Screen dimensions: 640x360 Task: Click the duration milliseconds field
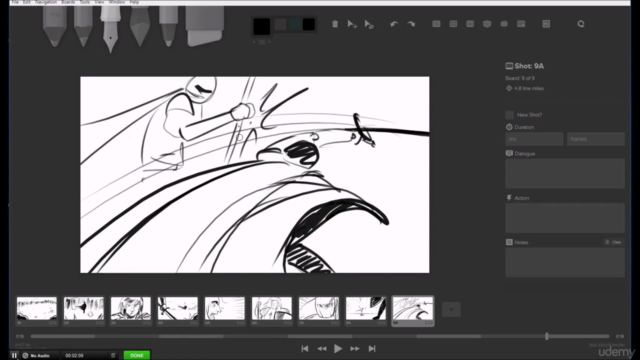coord(534,139)
